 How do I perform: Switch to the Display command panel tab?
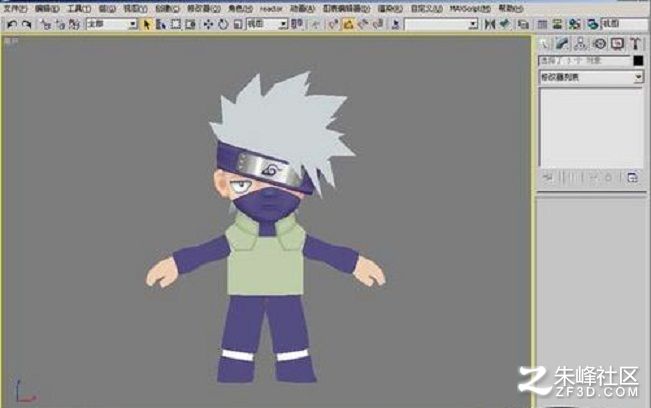tap(617, 44)
